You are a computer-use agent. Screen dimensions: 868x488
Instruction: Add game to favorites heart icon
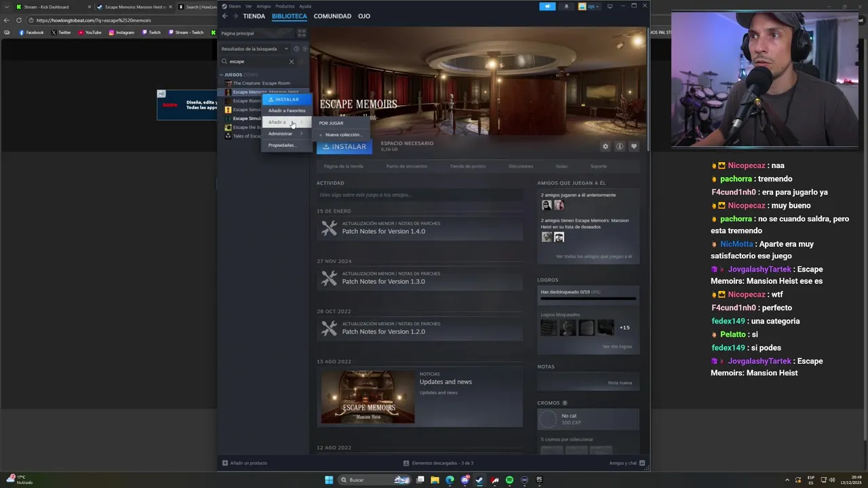[x=634, y=146]
